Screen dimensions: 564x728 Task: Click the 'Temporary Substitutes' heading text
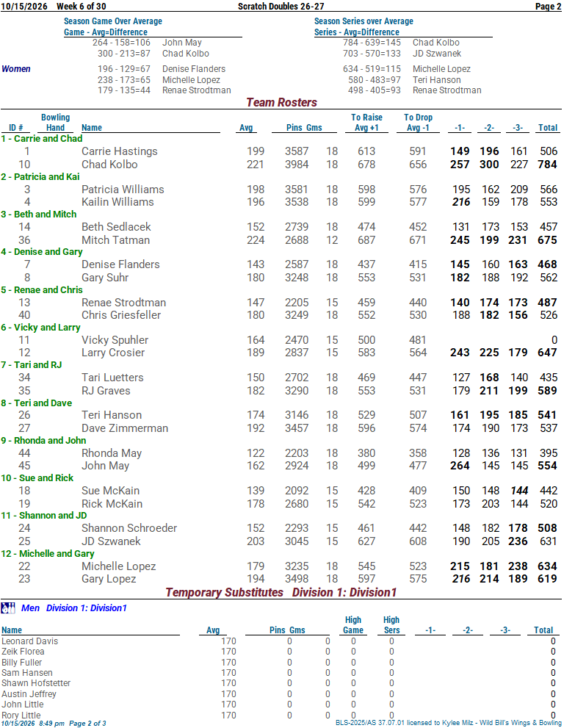pyautogui.click(x=224, y=592)
